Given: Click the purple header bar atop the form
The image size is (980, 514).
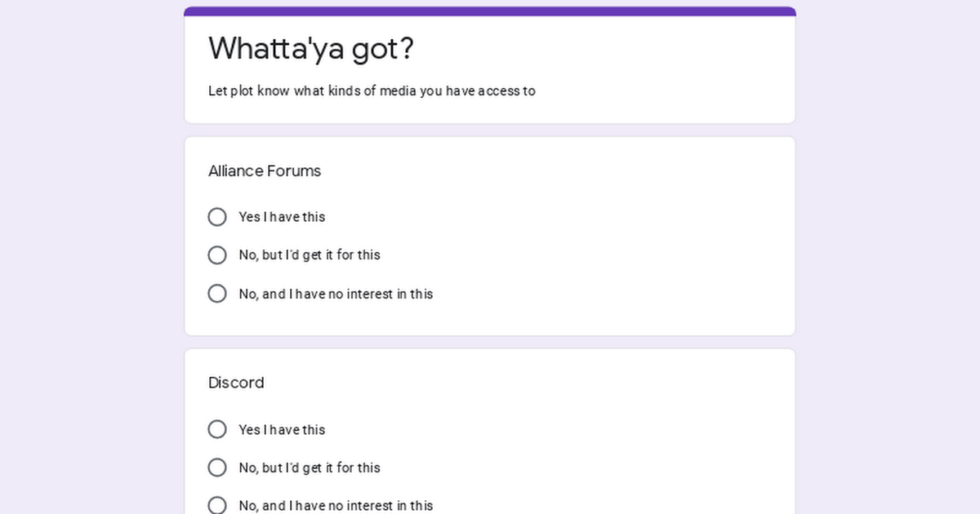Looking at the screenshot, I should 490,11.
